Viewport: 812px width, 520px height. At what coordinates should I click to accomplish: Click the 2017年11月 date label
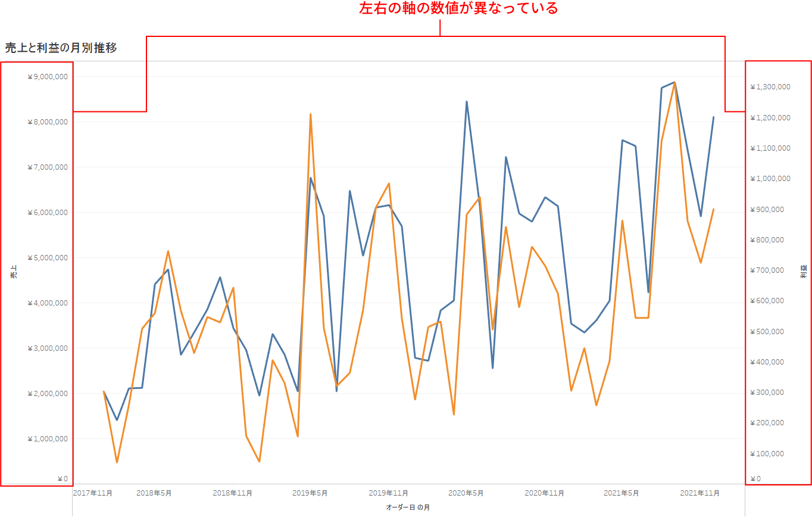click(x=92, y=493)
